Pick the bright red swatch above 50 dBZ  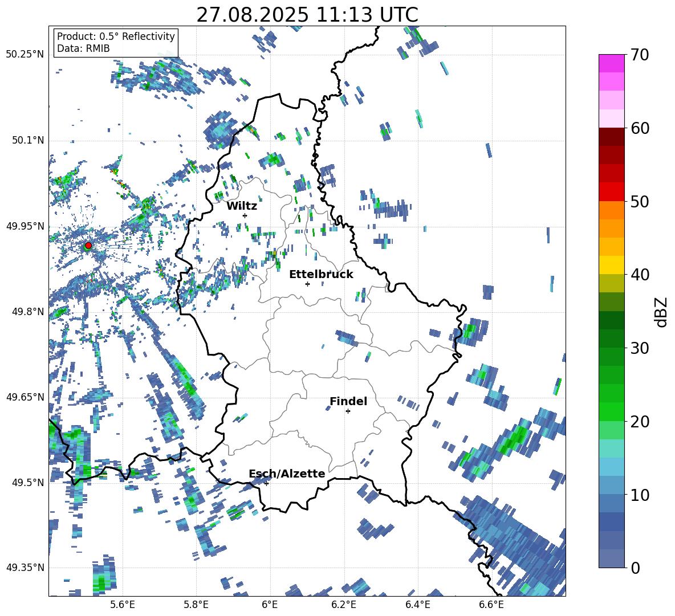(611, 192)
